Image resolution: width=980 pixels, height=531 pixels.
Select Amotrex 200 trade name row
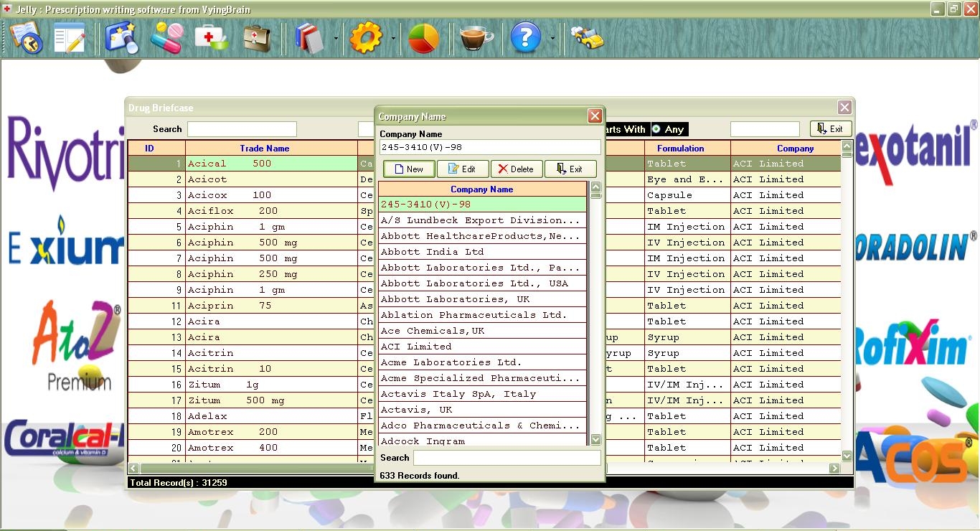[x=271, y=432]
